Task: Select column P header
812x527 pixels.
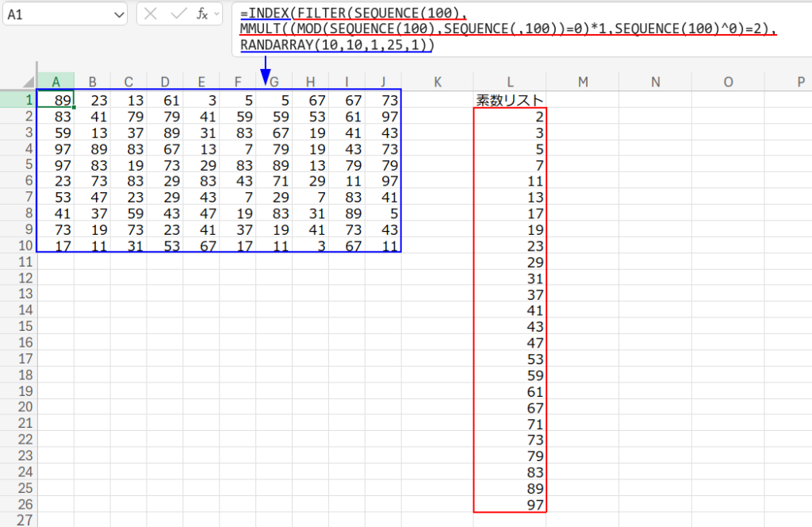Action: (x=800, y=82)
